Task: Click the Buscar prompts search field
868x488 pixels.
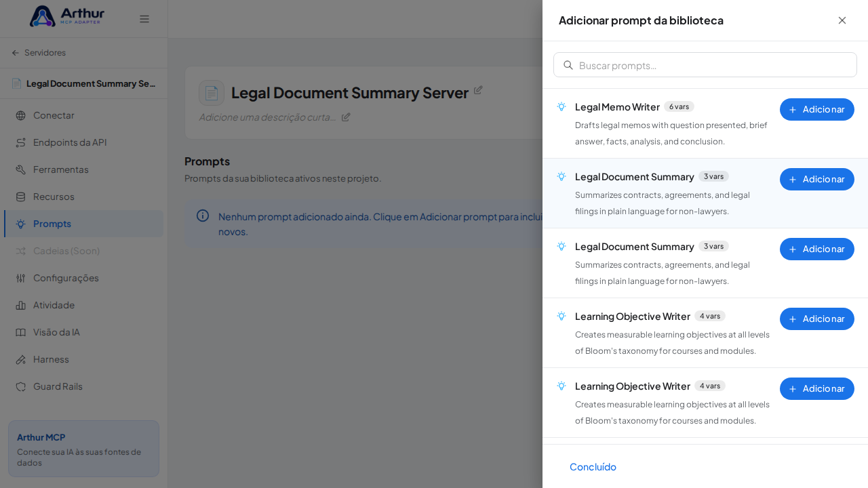Action: (705, 65)
